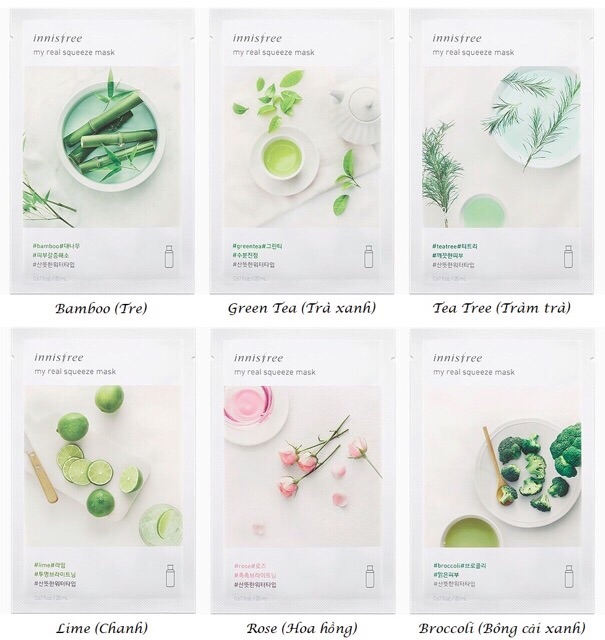Viewport: 605px width, 640px height.
Task: Click the #greentea hashtag on the package
Action: (x=247, y=246)
